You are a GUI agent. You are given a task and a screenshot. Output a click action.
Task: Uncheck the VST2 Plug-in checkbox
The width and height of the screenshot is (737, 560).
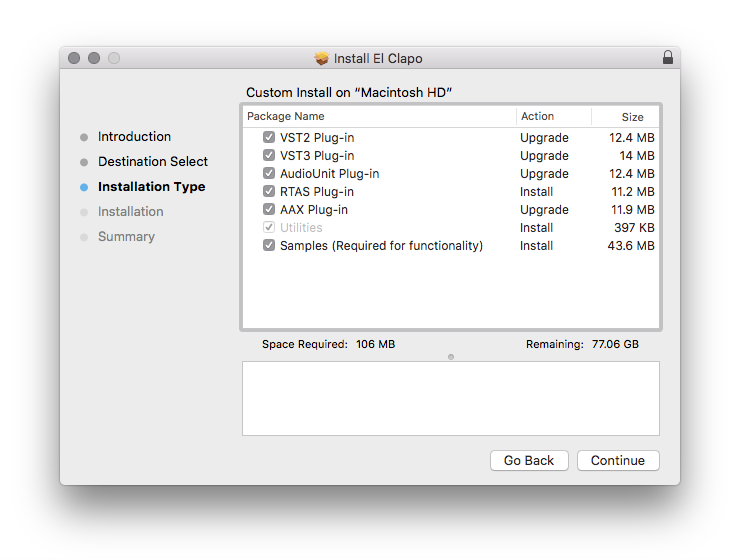(x=269, y=138)
